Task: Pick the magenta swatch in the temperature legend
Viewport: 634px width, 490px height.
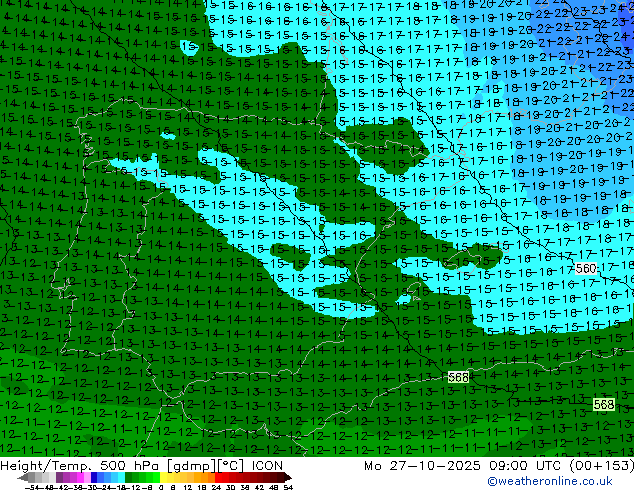Action: point(80,478)
